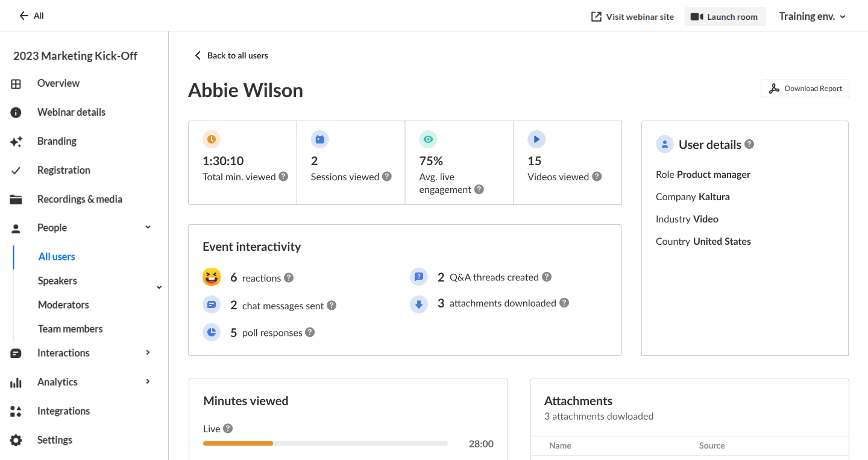
Task: Click the Branding sparkle icon
Action: point(16,142)
